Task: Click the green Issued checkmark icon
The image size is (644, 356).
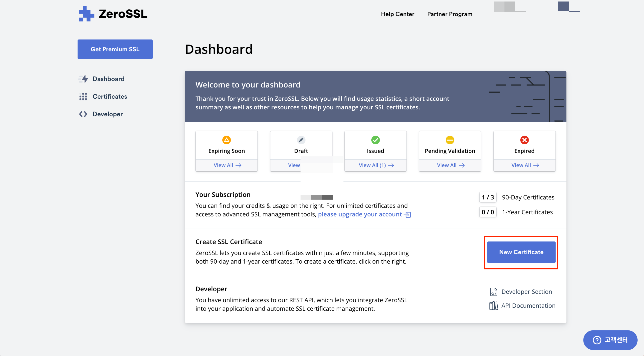Action: click(375, 140)
